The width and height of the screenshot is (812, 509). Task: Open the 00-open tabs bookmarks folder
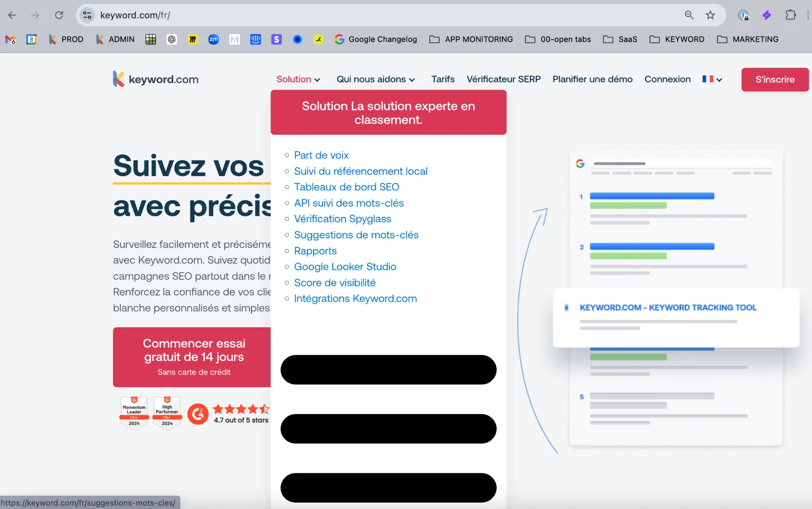[558, 39]
